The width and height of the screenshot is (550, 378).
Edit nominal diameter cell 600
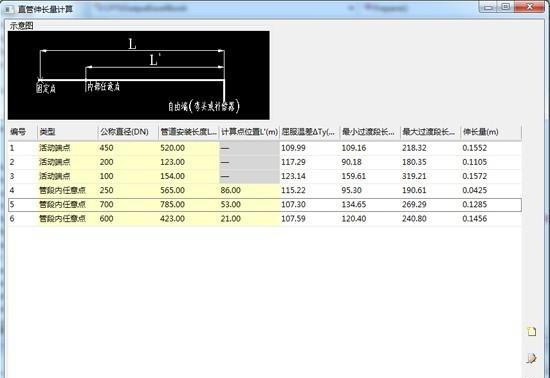point(128,218)
